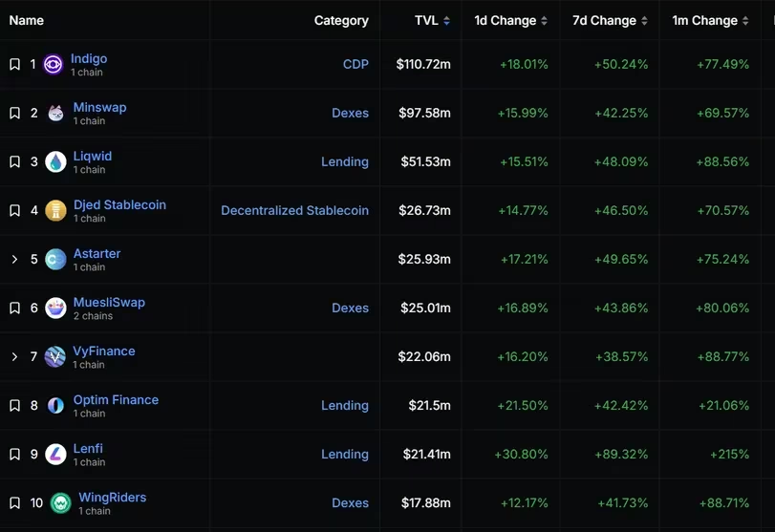Click the Optim Finance logo icon
The width and height of the screenshot is (775, 532).
coord(55,406)
